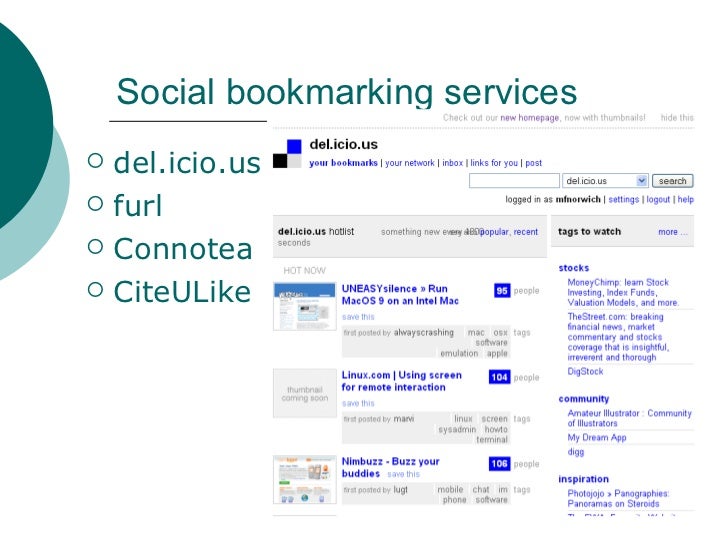
Task: Click 'hide this' to dismiss the notice
Action: pos(677,117)
